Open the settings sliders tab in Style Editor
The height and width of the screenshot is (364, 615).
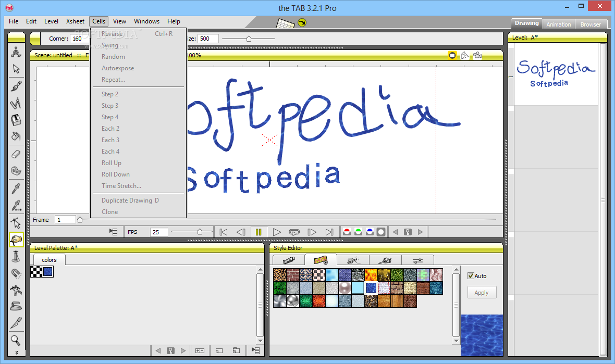click(x=417, y=260)
